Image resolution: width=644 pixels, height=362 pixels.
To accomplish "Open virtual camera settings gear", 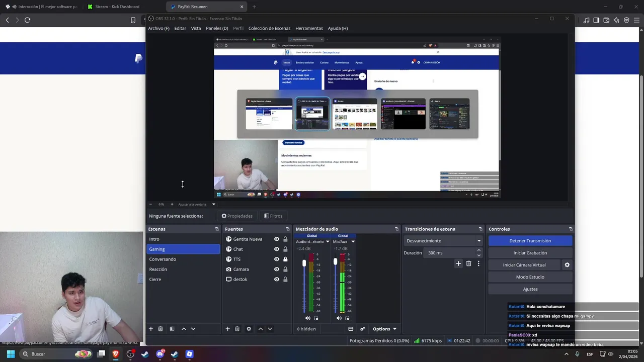I will 567,265.
